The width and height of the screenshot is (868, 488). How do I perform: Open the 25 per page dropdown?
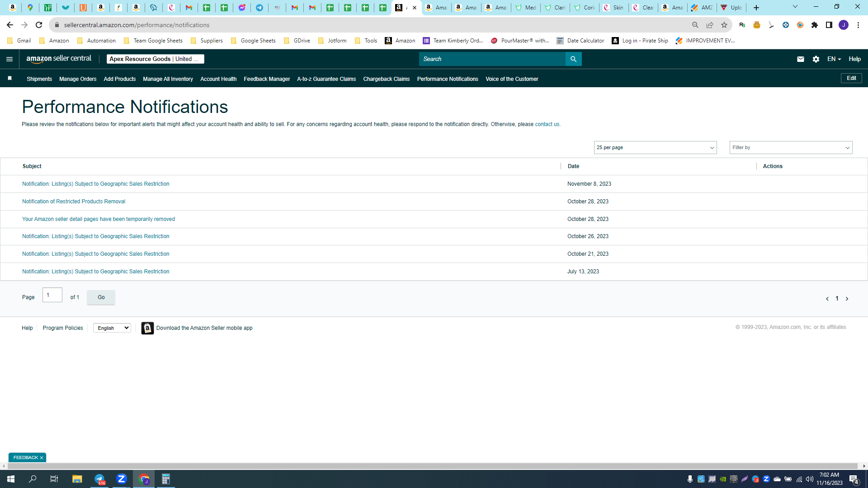click(655, 148)
